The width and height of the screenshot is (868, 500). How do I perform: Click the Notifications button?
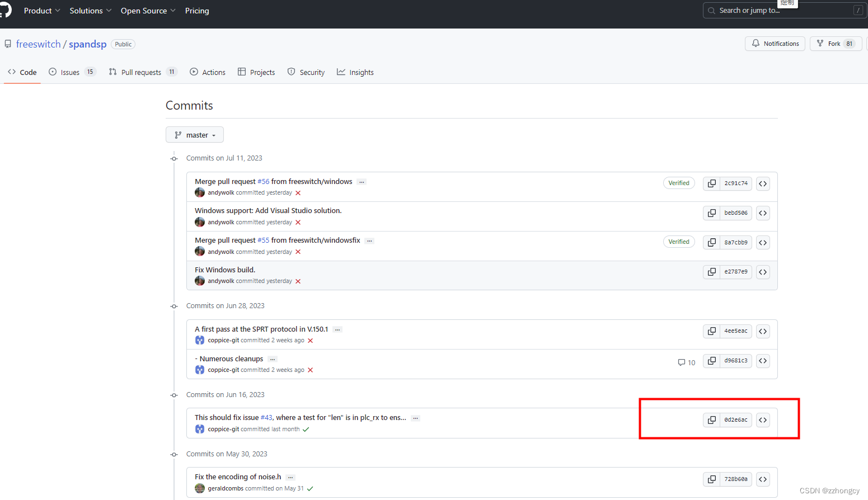coord(775,44)
